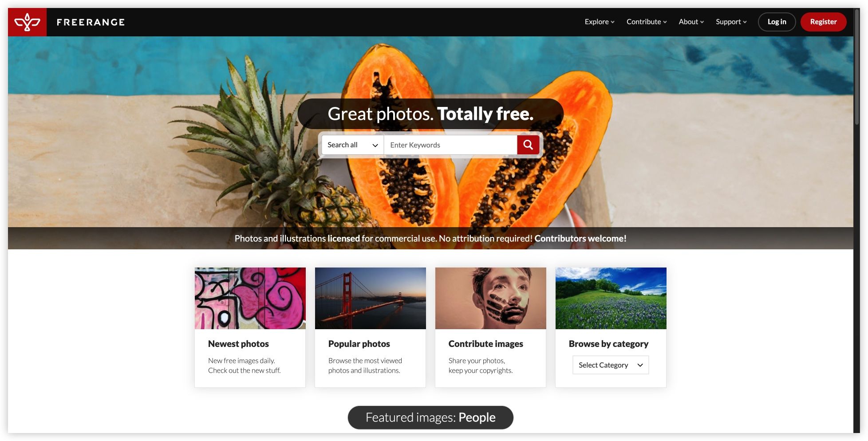Click the Freerange red logo icon
Viewport: 868px width, 441px height.
pos(27,22)
